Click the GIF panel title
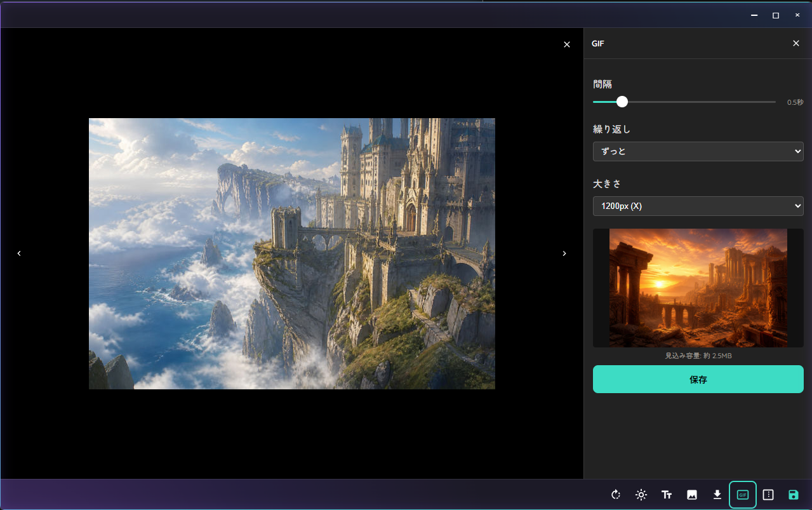The width and height of the screenshot is (812, 510). (x=598, y=44)
